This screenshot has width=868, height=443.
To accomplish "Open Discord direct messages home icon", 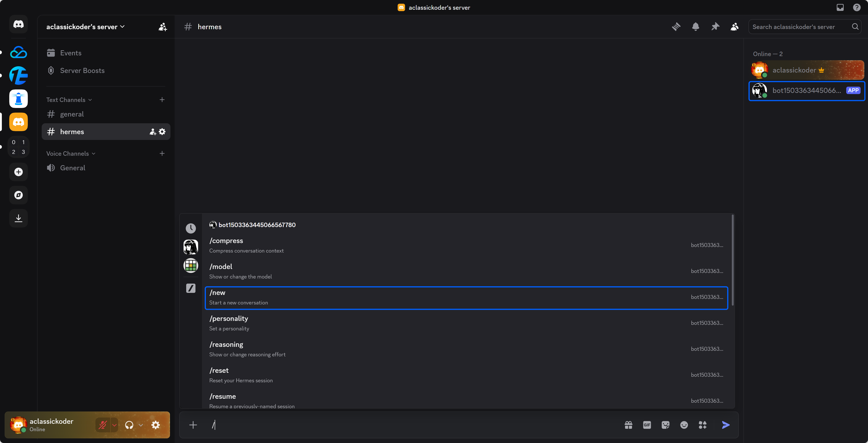I will point(19,24).
